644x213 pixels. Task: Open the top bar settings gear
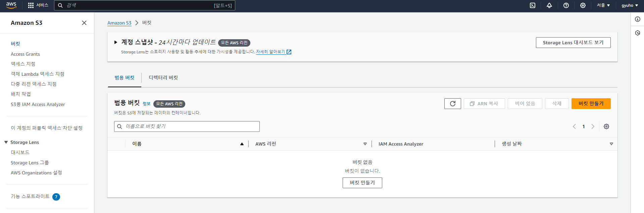click(583, 5)
